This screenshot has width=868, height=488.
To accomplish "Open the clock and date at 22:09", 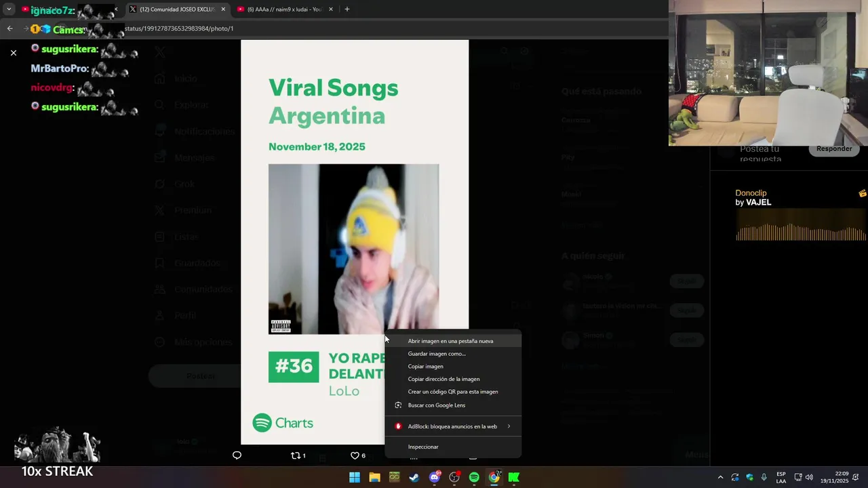I will (835, 477).
